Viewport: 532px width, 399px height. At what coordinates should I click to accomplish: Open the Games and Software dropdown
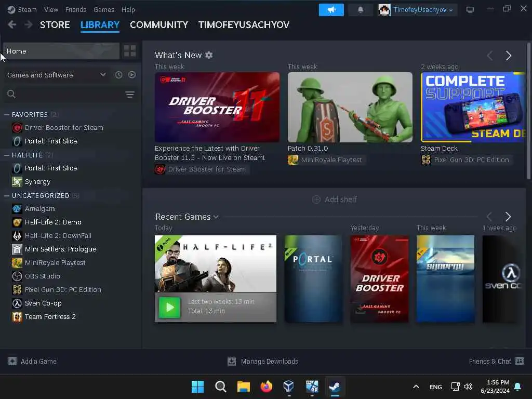tap(56, 75)
